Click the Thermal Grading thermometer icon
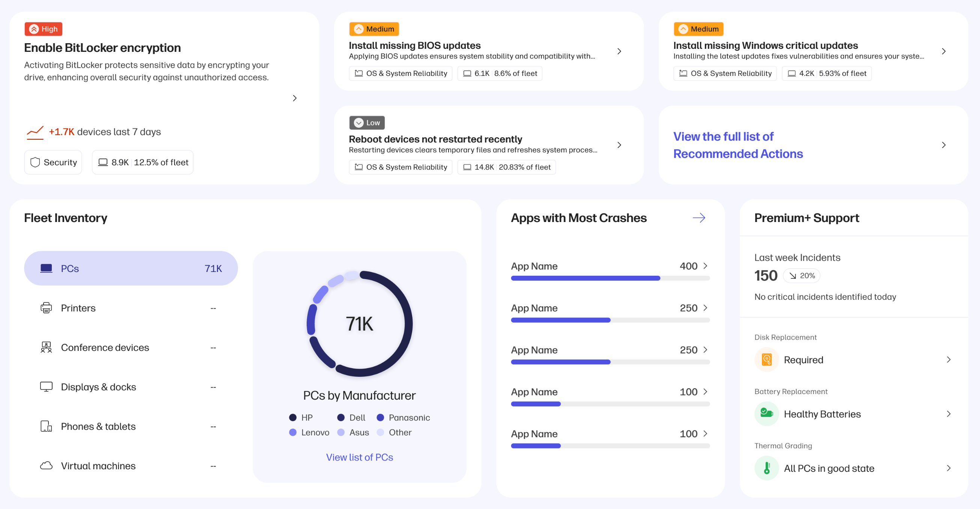This screenshot has height=509, width=980. pos(766,468)
